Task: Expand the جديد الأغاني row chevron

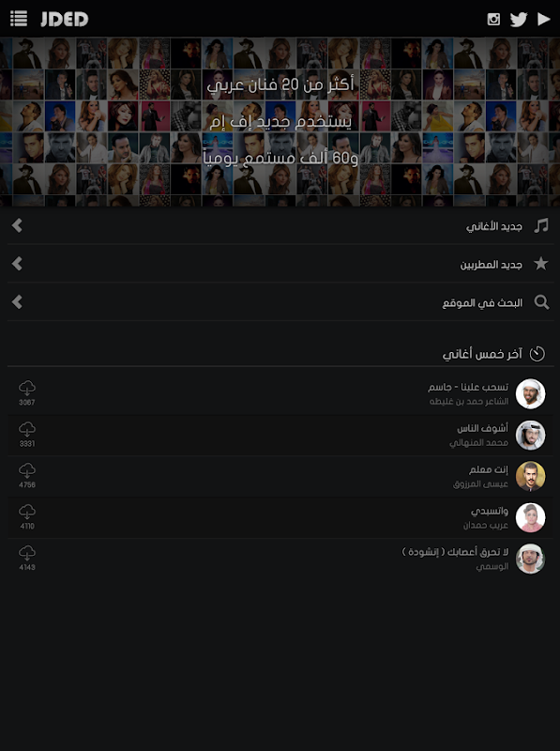Action: click(x=17, y=225)
